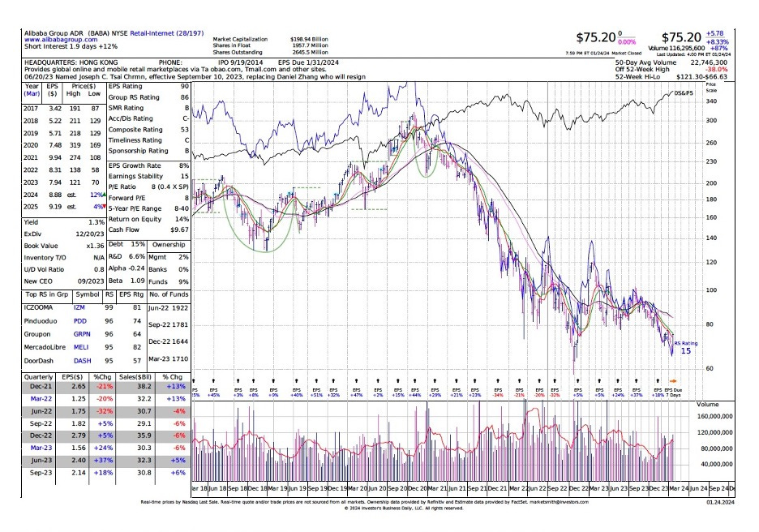Select the Sponsorship Rating row
Viewport: 759px width, 532px height.
148,151
